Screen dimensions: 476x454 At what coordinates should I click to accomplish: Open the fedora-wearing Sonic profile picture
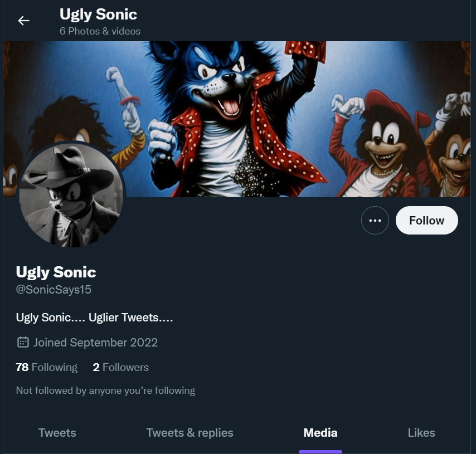point(71,194)
